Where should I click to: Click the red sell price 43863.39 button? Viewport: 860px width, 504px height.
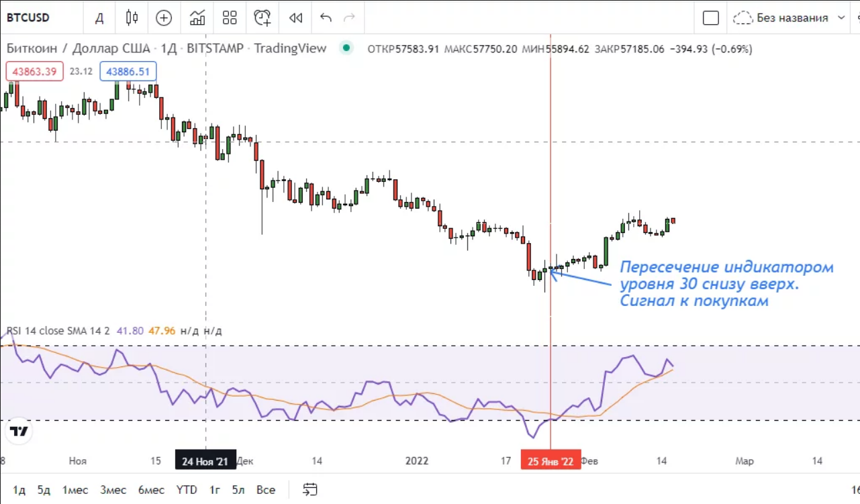click(x=34, y=71)
